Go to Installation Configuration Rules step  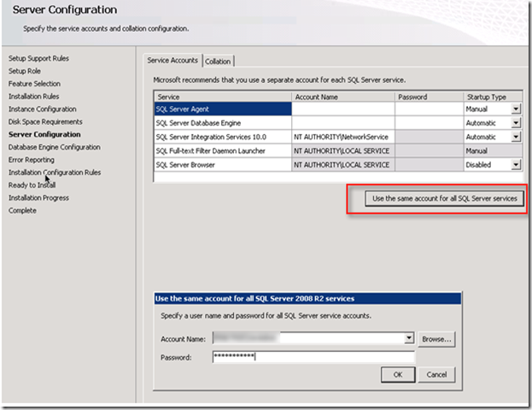point(55,173)
